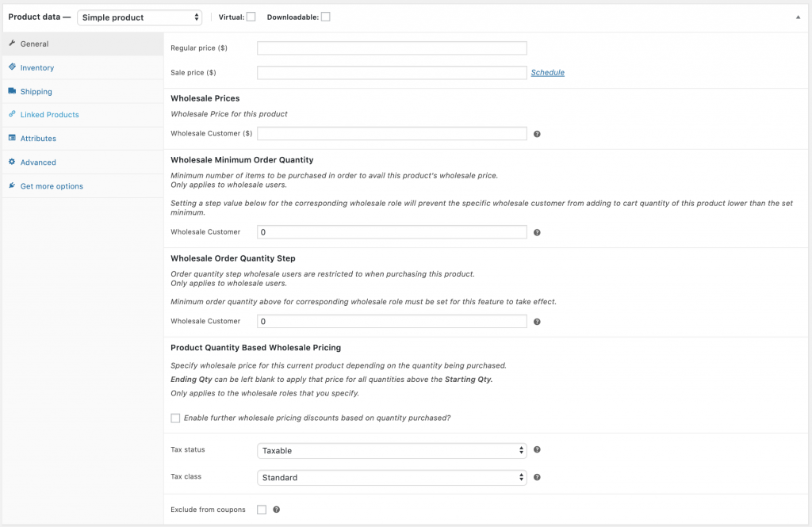
Task: Show help for Wholesale Customer ($) price
Action: [537, 134]
